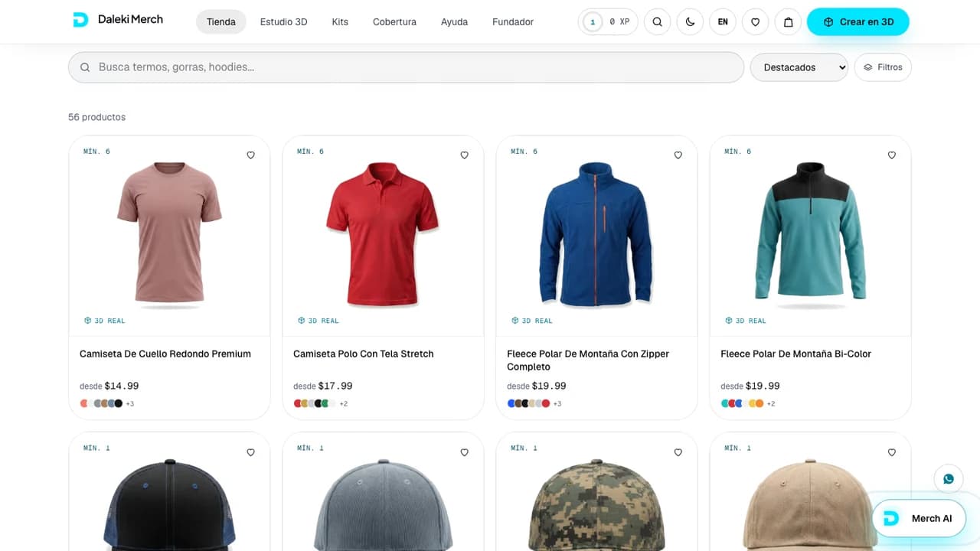Favorite the Camiseta Polo Con Tela Stretch

pos(464,155)
